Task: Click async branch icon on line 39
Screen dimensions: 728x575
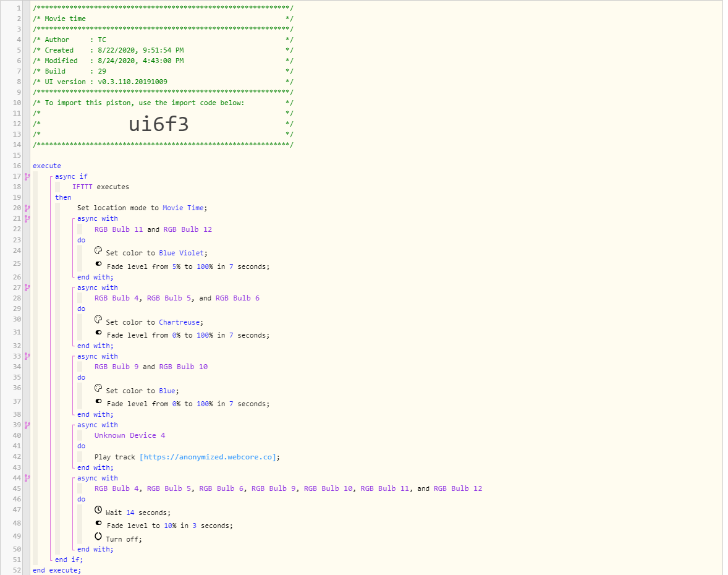Action: [27, 425]
